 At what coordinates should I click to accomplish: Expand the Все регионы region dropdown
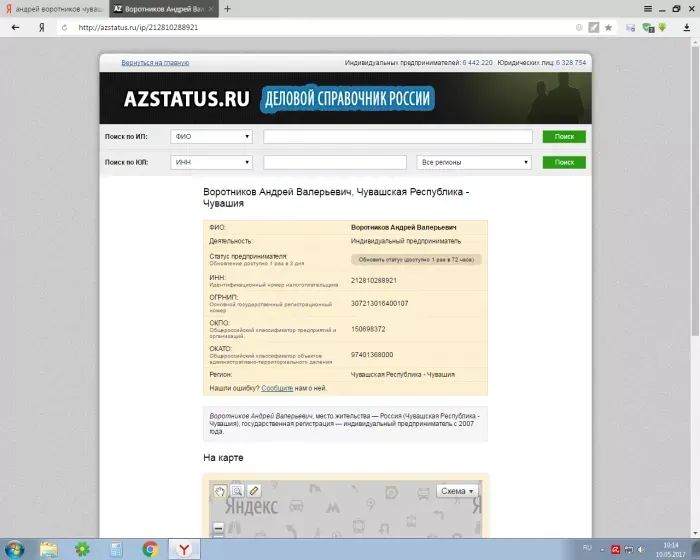tap(474, 163)
